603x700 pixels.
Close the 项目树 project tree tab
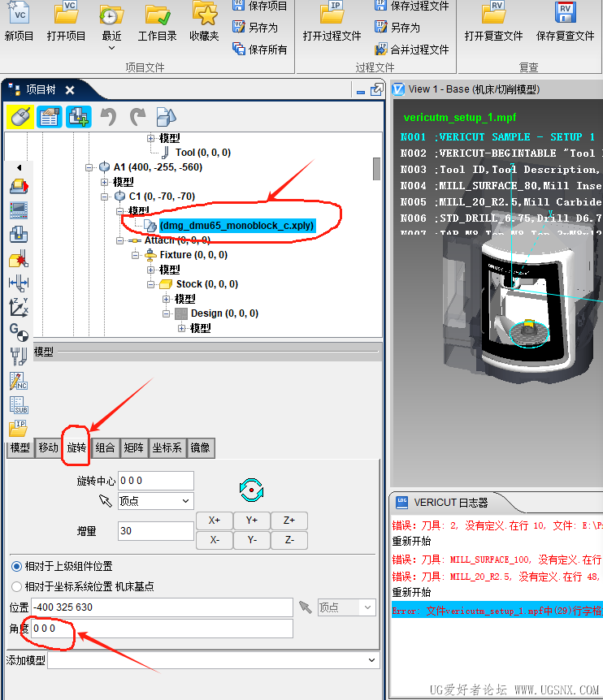coord(70,90)
